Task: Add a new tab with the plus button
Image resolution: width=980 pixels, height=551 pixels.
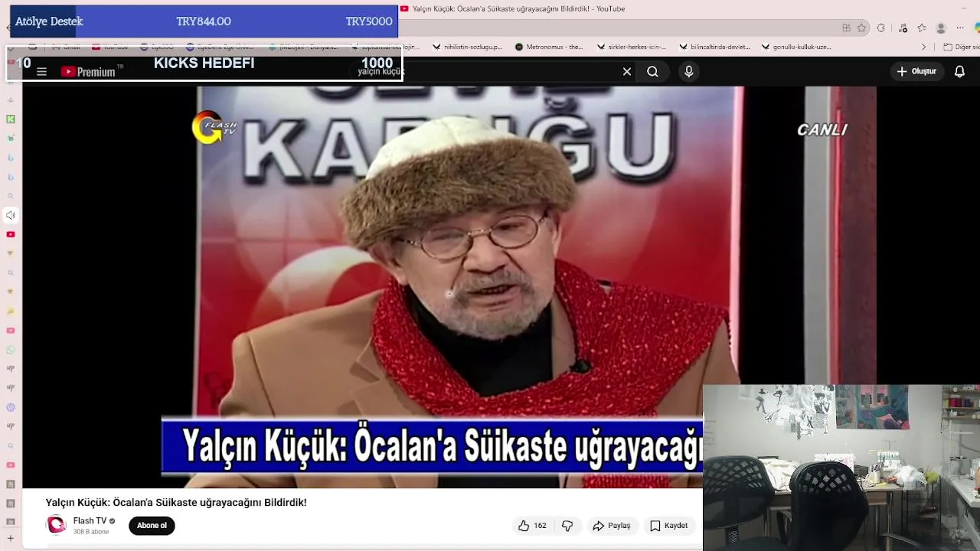Action: coord(11,538)
